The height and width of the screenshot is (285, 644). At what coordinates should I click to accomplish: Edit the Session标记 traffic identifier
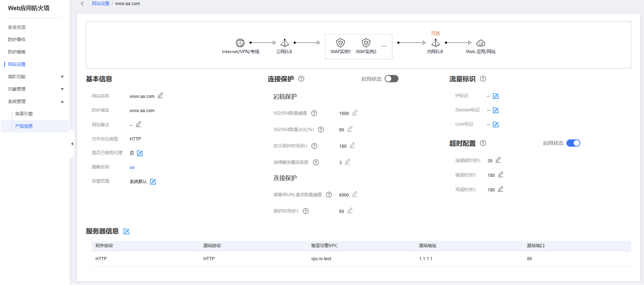(496, 110)
